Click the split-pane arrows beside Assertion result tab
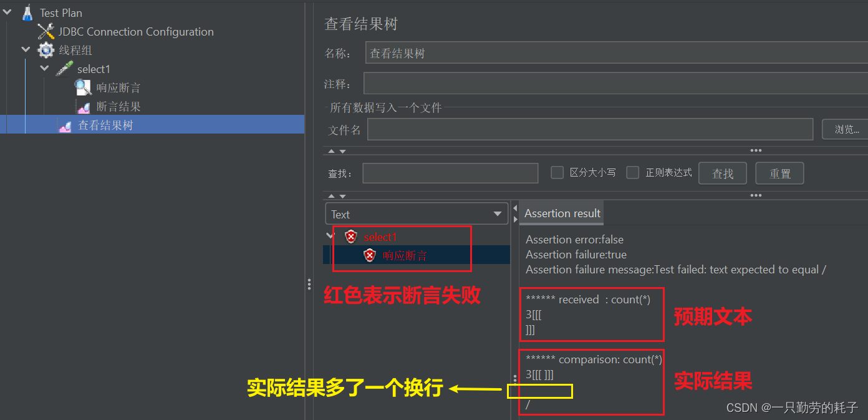868x420 pixels. click(515, 213)
